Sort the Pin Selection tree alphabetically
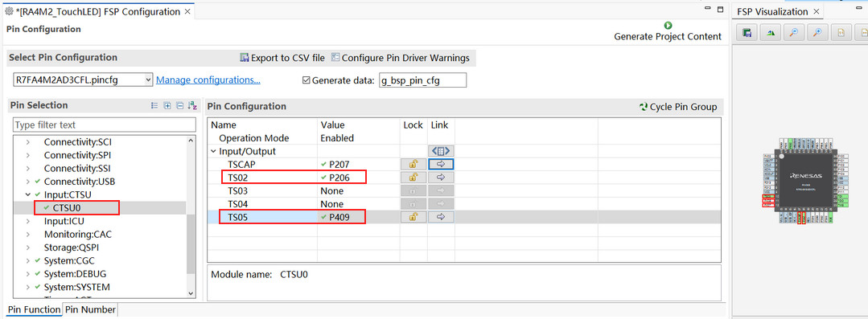 [x=192, y=105]
